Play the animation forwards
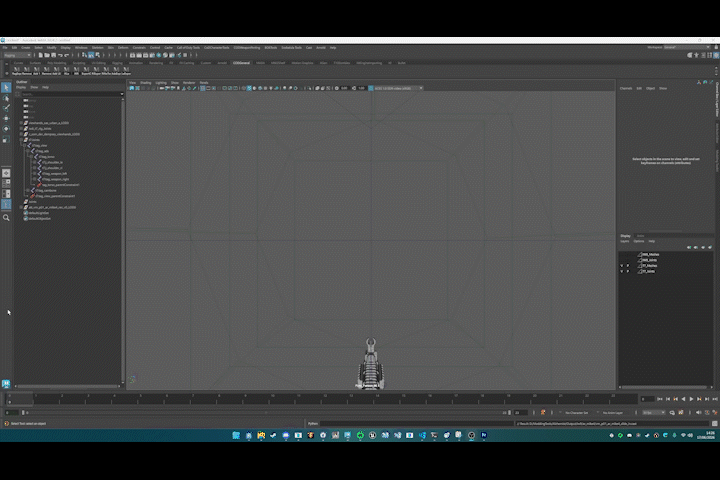720x480 pixels. tap(691, 399)
